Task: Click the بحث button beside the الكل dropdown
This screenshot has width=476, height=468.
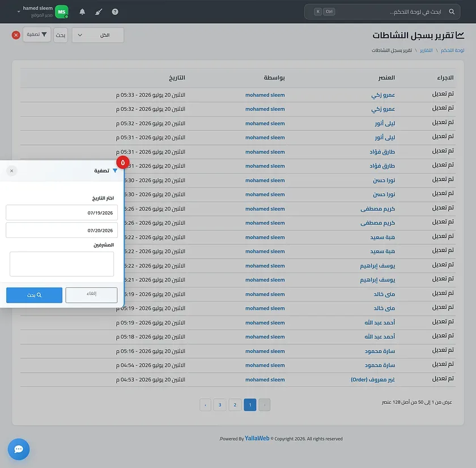Action: tap(61, 35)
